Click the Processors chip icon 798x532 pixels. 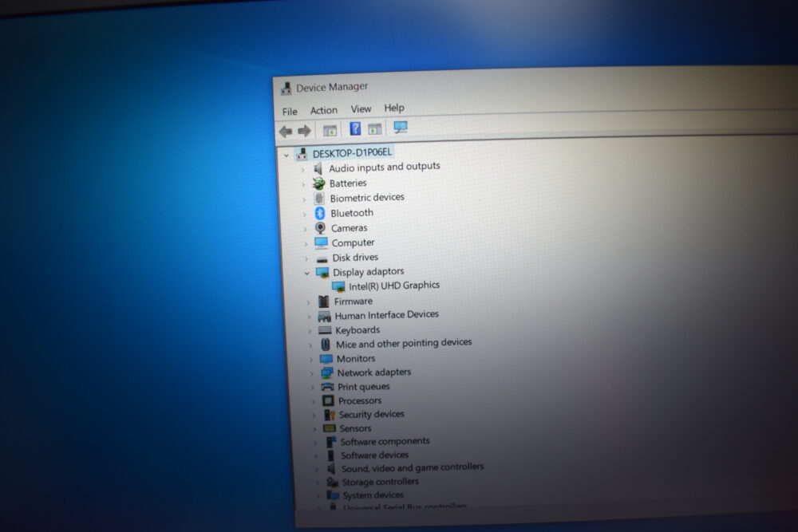click(328, 400)
